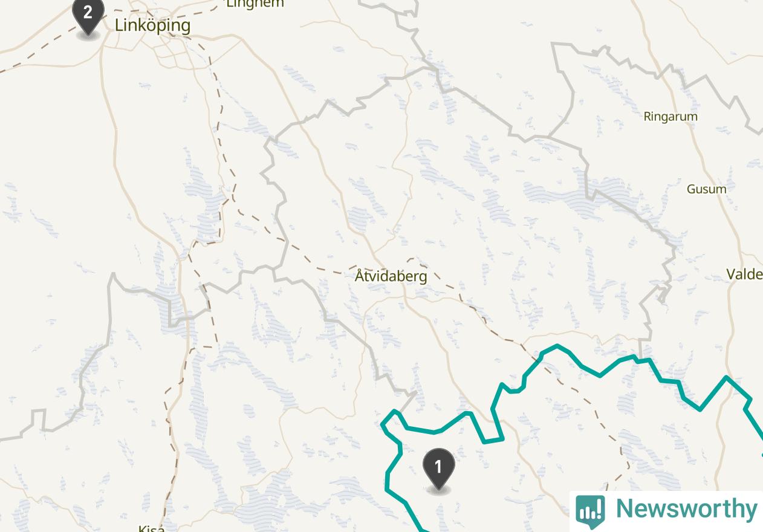Click the partial Valdemarsvik label
Viewport: 763px width, 532px height.
coord(744,274)
